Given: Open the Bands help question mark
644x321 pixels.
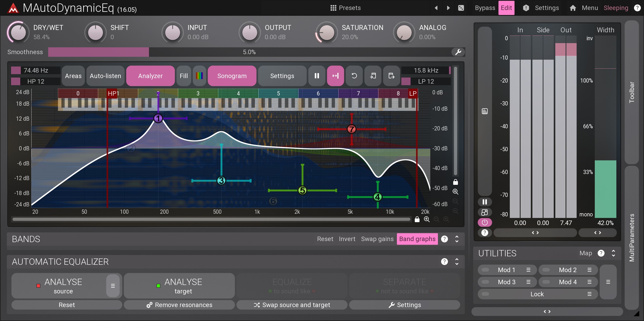Looking at the screenshot, I should [x=445, y=239].
